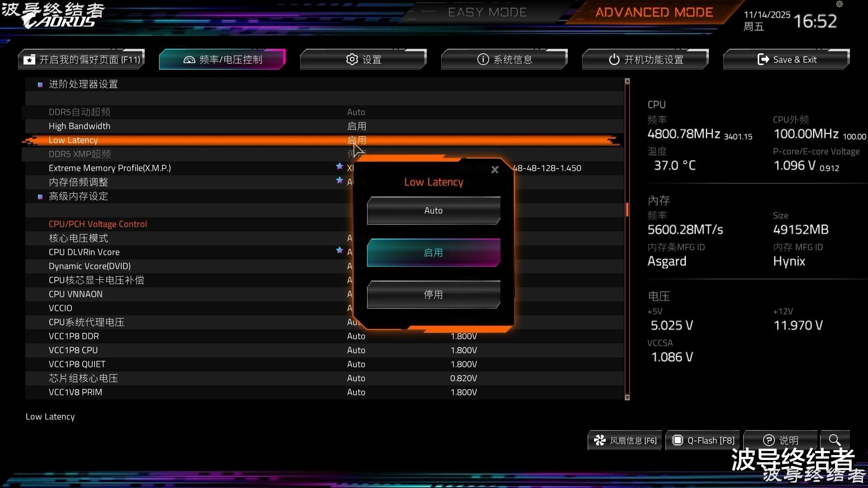Switch to EASY MODE
Image resolution: width=868 pixels, height=488 pixels.
click(x=487, y=12)
